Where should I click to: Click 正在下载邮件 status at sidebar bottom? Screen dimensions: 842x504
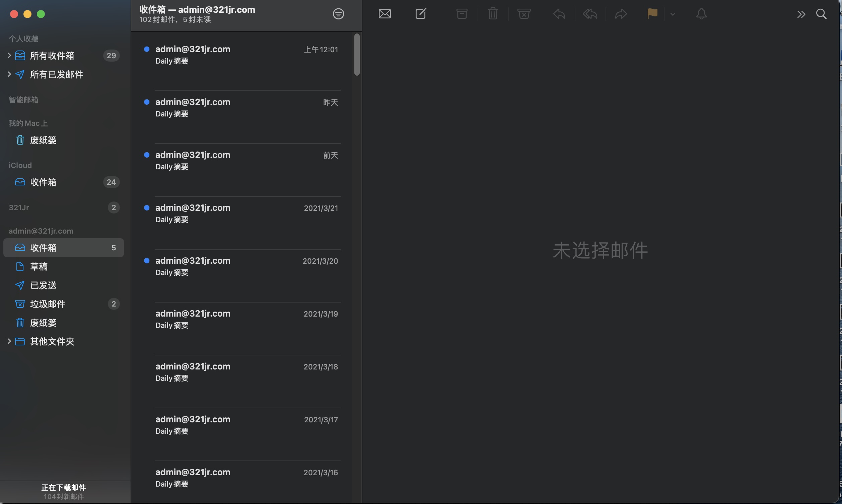(x=64, y=487)
